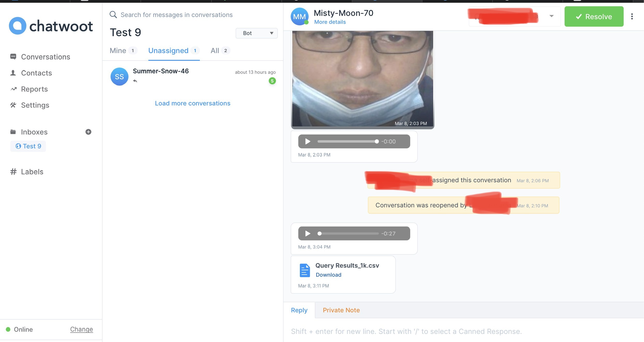Open the Summer-Snow-46 conversation
This screenshot has width=644, height=342.
click(x=192, y=76)
